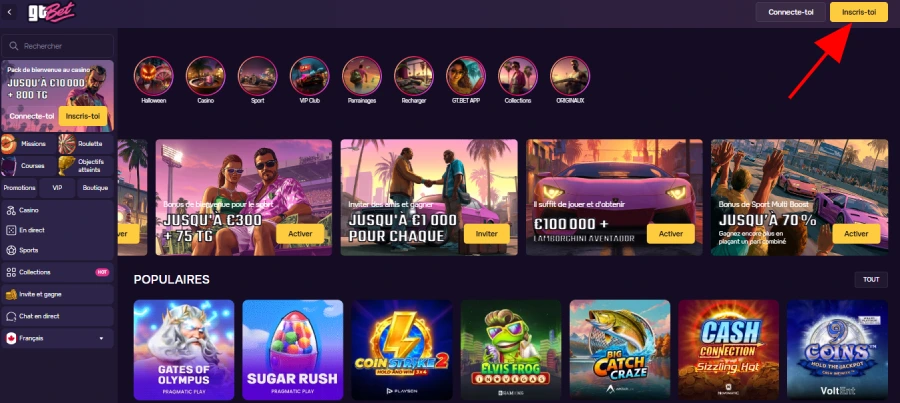Click the top Inscris-toi button
This screenshot has width=900, height=403.
click(859, 12)
